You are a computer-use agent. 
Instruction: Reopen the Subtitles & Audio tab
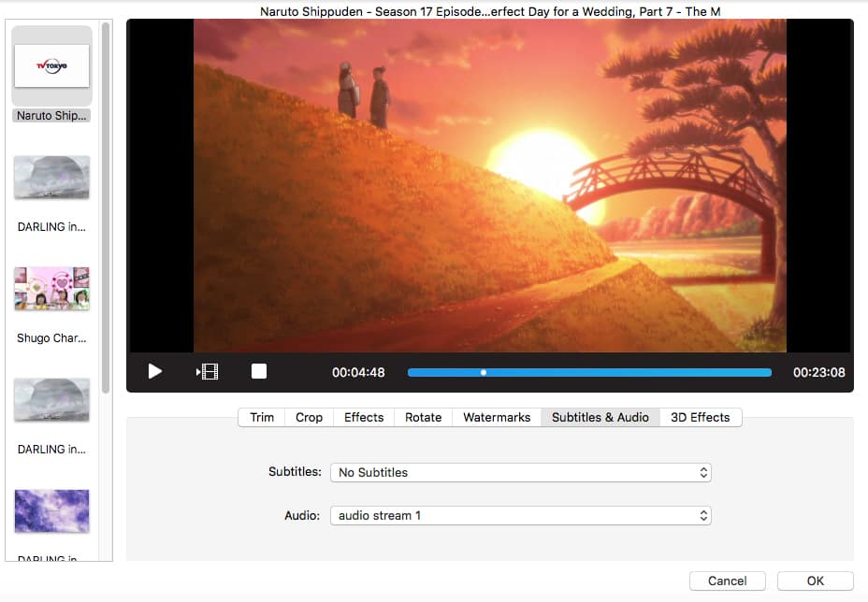pos(600,417)
